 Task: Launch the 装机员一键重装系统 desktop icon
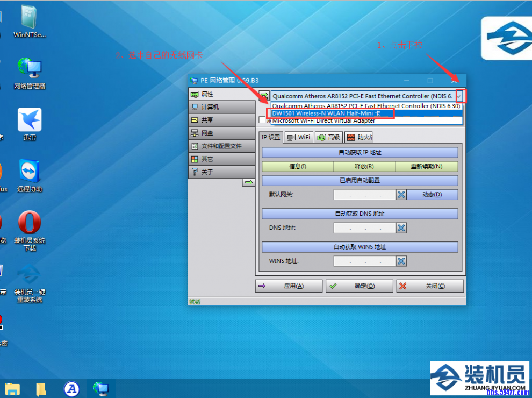tap(29, 274)
